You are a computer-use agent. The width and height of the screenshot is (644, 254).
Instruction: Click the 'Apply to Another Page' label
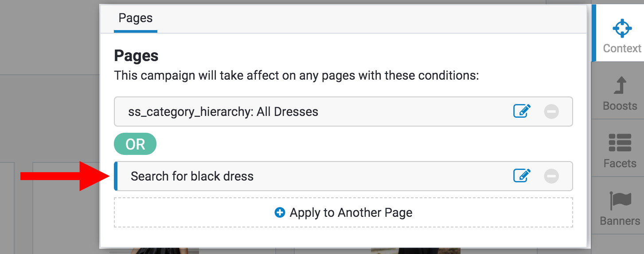pyautogui.click(x=351, y=213)
